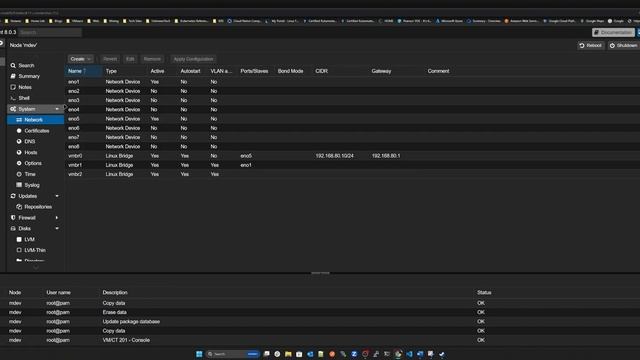Screen dimensions: 640x360
Task: Click the Status column header in task log
Action: click(x=484, y=293)
